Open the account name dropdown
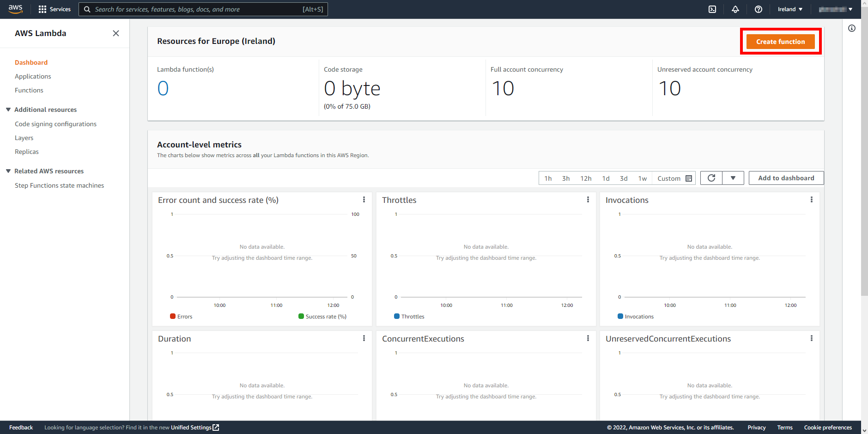This screenshot has height=434, width=868. pyautogui.click(x=834, y=9)
